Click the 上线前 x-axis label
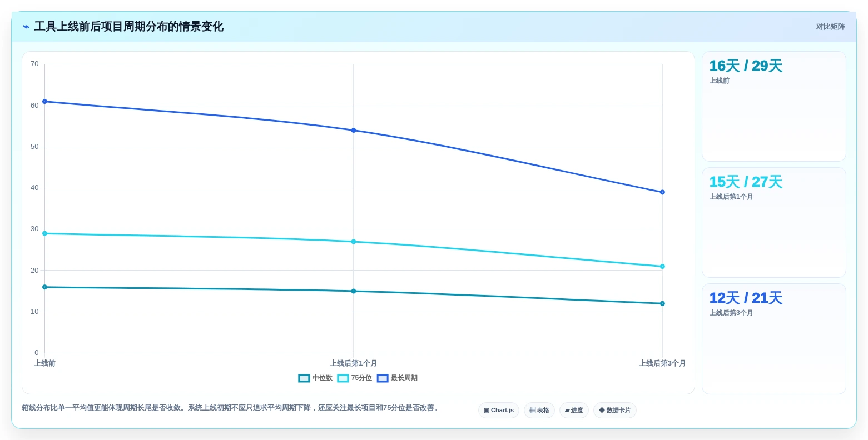The image size is (868, 440). (x=45, y=363)
